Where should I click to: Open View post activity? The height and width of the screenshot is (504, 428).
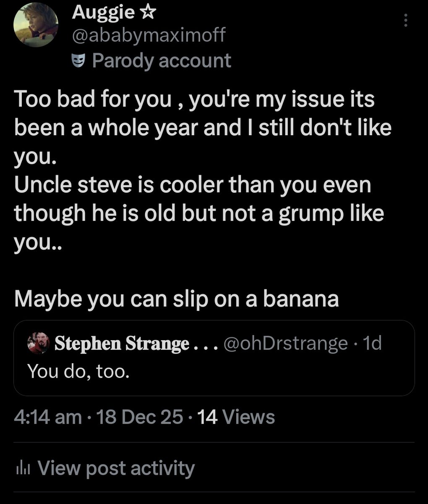(x=116, y=468)
